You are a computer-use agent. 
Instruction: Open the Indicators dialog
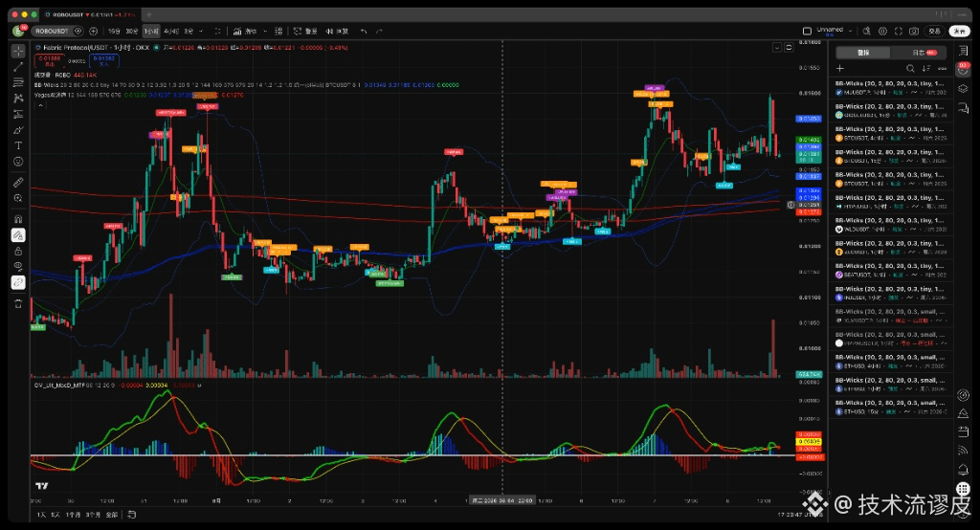[246, 31]
